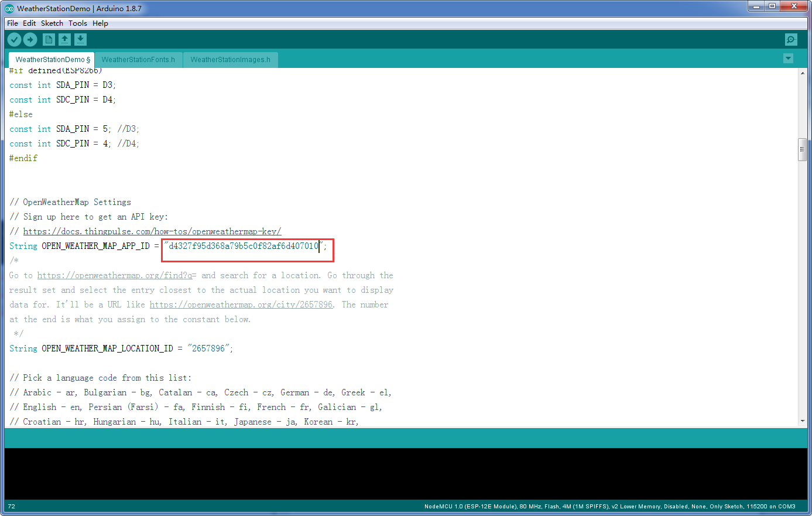Click 'const int SDA_PIN = 5; //D3;' line
812x516 pixels.
pos(74,129)
